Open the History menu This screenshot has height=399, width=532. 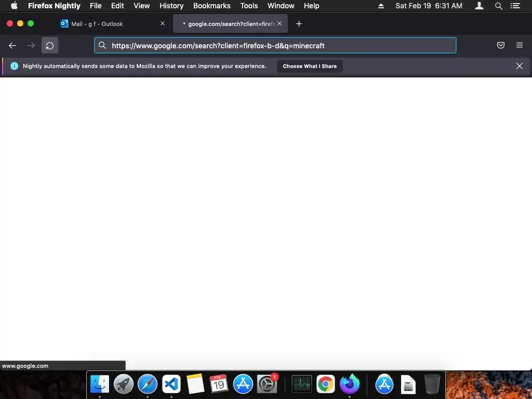[x=171, y=6]
